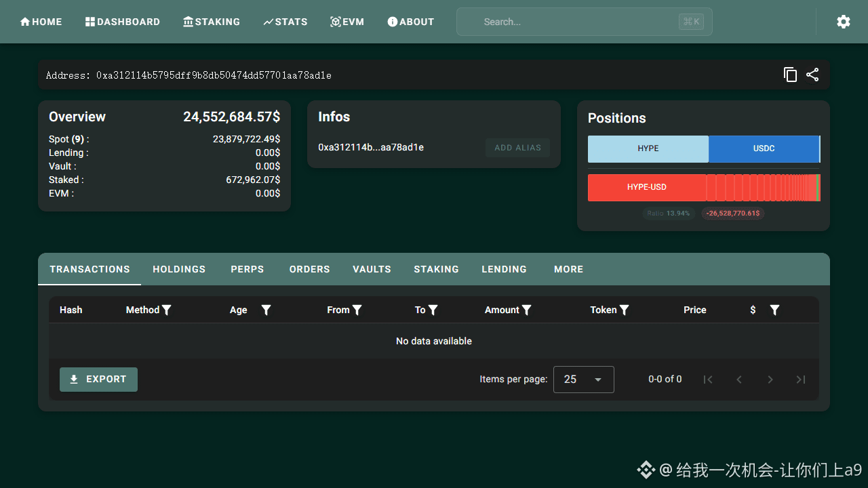This screenshot has width=868, height=488.
Task: Click the Add Alias button
Action: (x=517, y=148)
